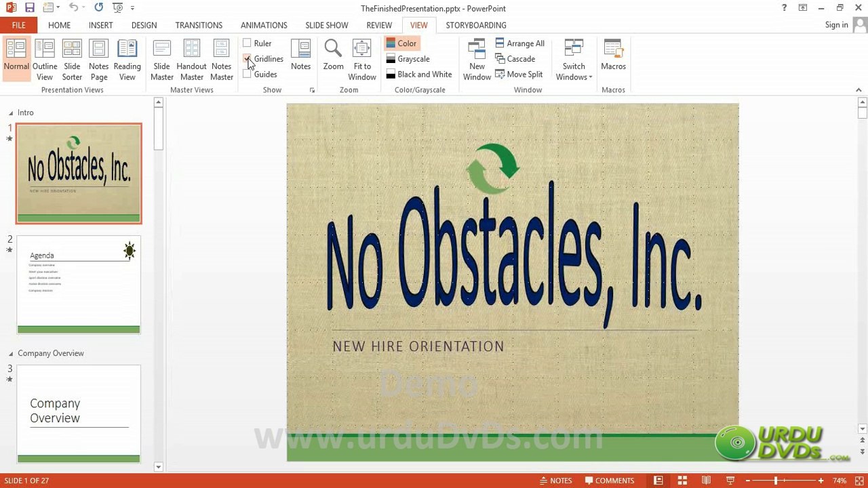Open the FILE tab
The image size is (868, 488).
[19, 25]
